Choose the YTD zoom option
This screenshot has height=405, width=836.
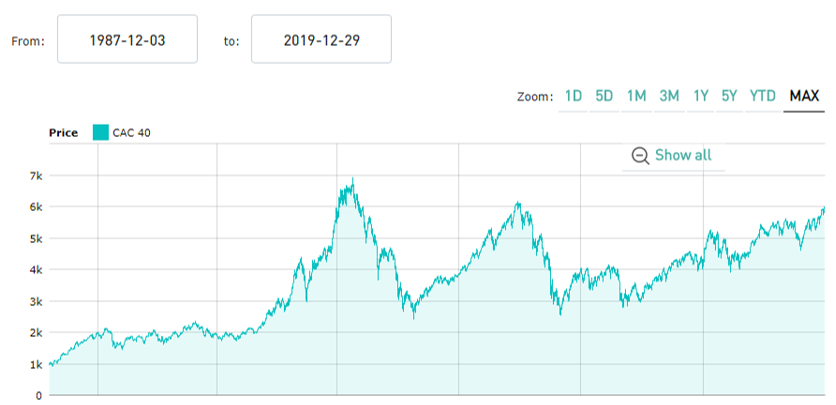tap(763, 96)
